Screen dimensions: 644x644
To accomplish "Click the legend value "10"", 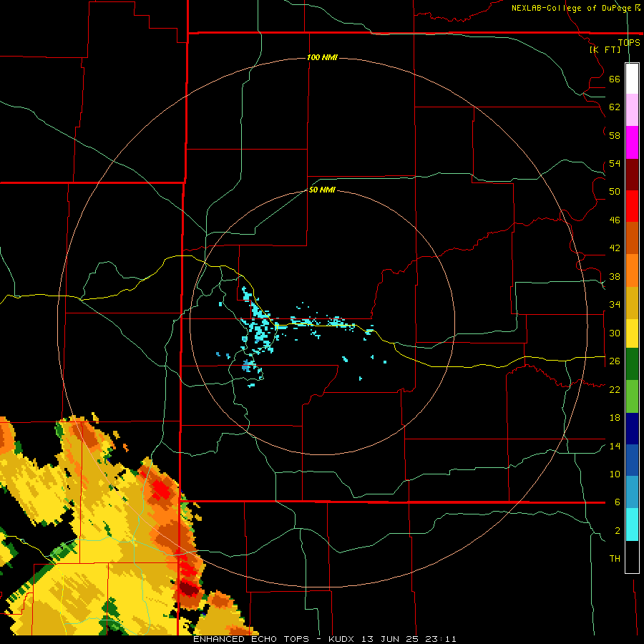I will tap(615, 474).
